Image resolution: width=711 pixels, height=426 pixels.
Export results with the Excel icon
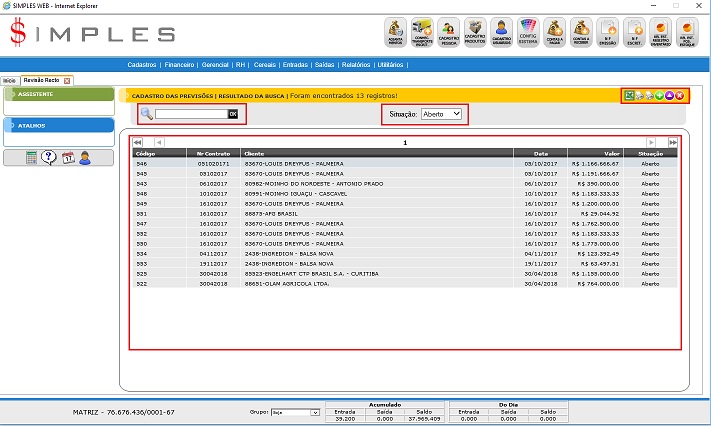[629, 96]
